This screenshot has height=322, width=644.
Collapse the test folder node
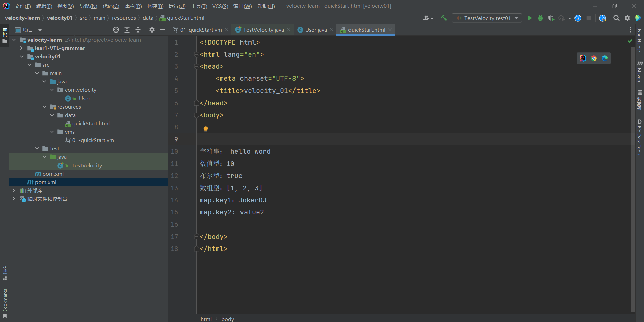(37, 148)
